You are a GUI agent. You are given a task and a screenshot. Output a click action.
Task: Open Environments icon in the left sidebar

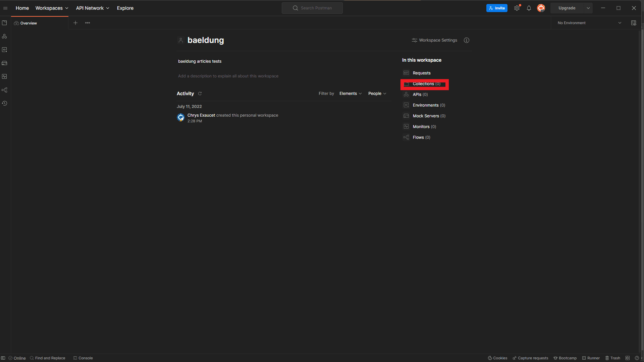coord(4,50)
